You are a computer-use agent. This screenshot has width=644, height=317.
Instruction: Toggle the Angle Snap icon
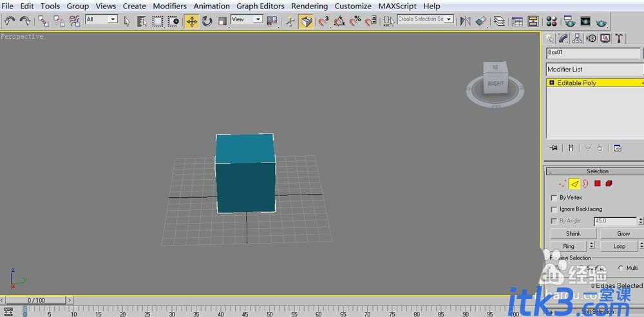339,21
